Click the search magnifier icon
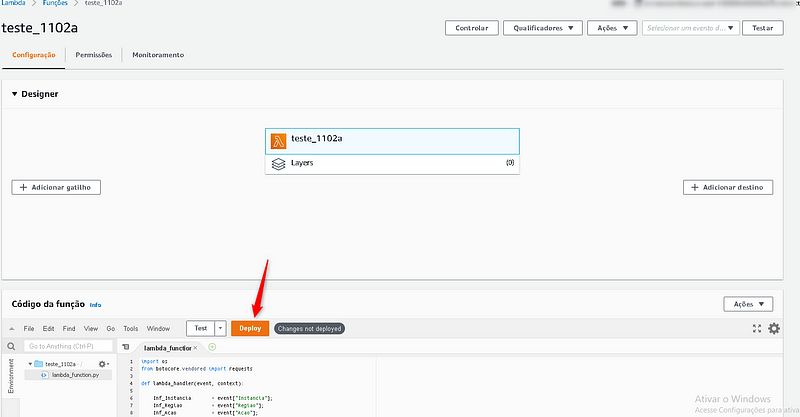Viewport: 800px width, 417px height. (11, 347)
